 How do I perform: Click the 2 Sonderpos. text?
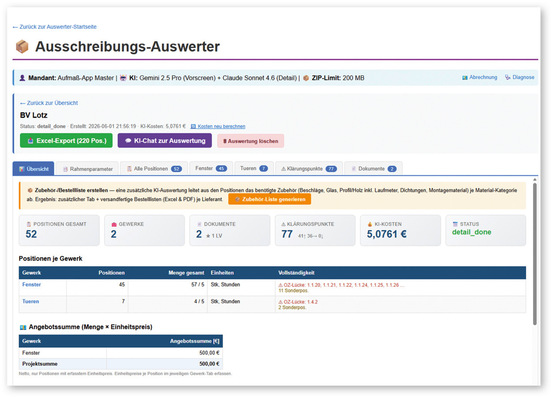pyautogui.click(x=292, y=308)
